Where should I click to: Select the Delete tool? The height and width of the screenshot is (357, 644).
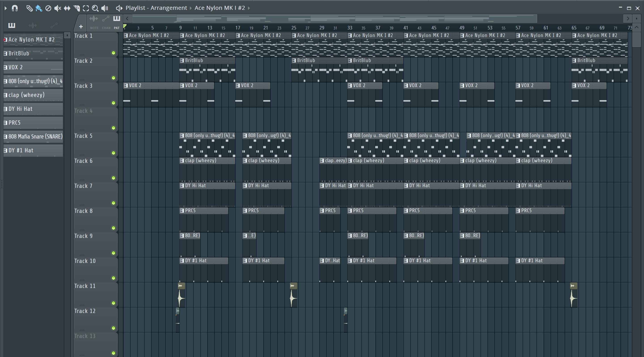coord(48,8)
